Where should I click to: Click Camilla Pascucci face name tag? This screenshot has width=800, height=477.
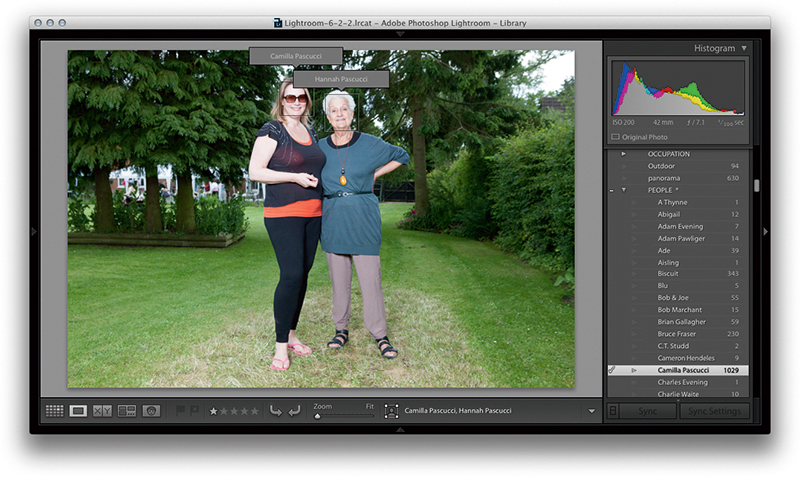tap(296, 56)
